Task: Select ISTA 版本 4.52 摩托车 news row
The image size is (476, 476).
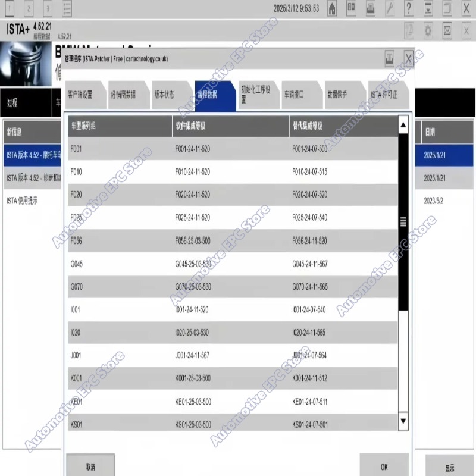Action: tap(33, 155)
